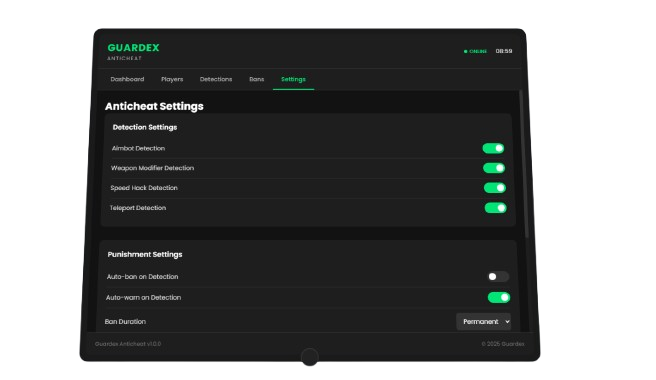
Task: Click the Ban Duration label
Action: [126, 321]
